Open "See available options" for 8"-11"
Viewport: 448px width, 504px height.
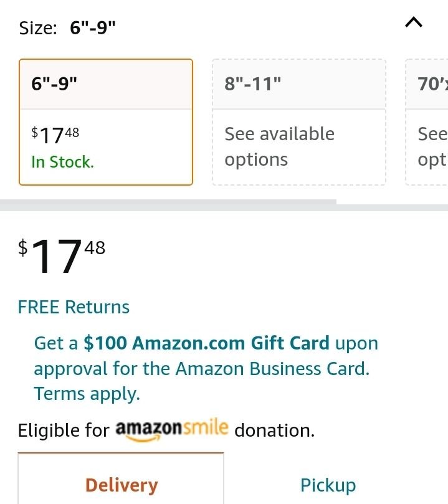279,147
